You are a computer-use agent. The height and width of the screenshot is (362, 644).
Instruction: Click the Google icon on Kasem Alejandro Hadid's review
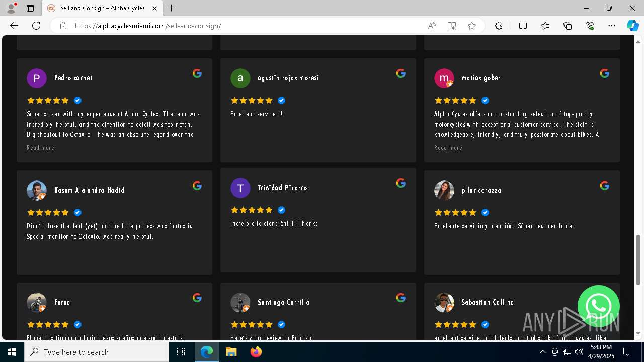pyautogui.click(x=197, y=186)
